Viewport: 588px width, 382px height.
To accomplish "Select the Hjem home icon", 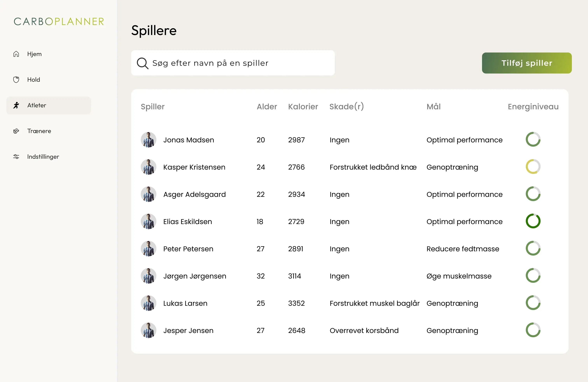I will (x=16, y=54).
